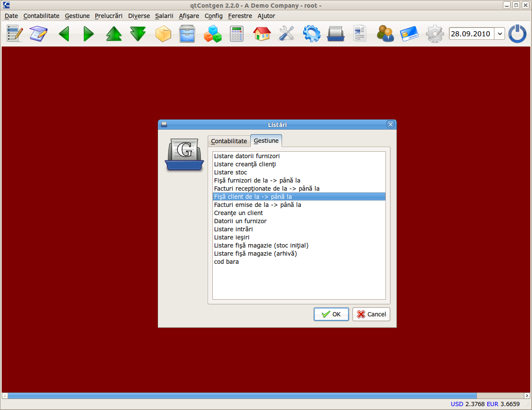The width and height of the screenshot is (532, 410).
Task: Open the blue file cabinet drawer icon
Action: click(187, 33)
